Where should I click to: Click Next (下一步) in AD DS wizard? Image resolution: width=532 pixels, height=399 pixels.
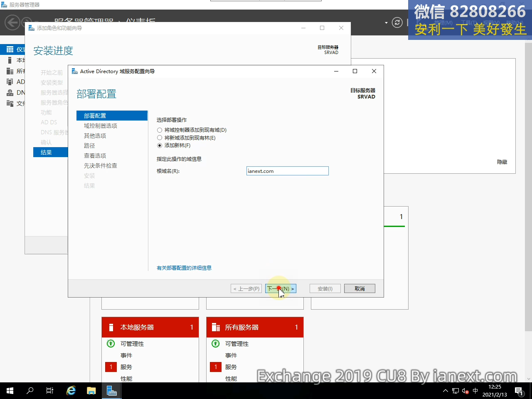click(281, 288)
